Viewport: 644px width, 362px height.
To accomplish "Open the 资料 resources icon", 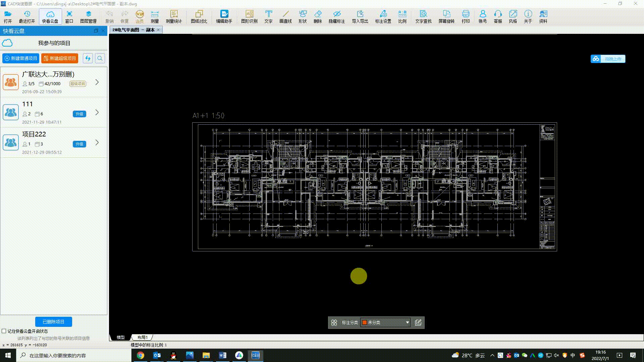I will point(543,16).
